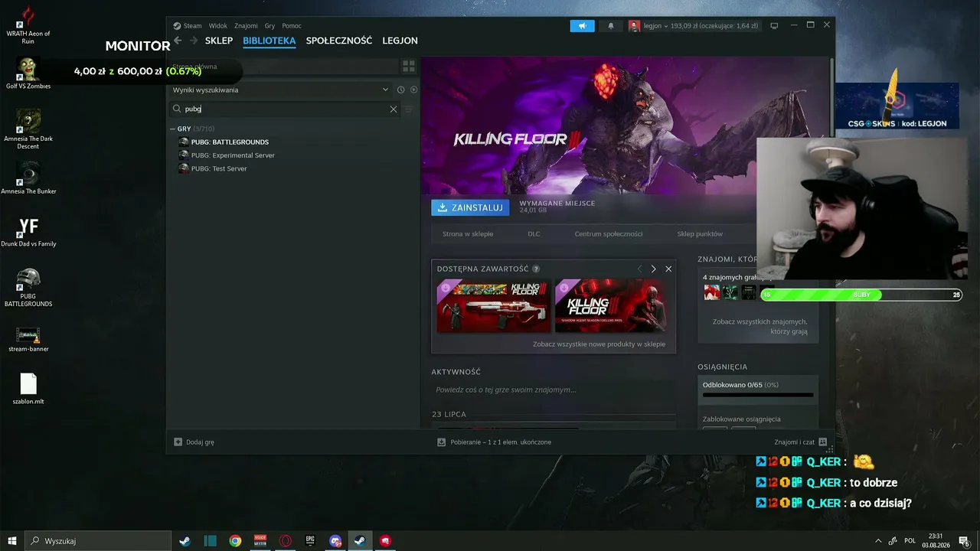Expand the Wyniki wyszukiwania dropdown
Image resolution: width=980 pixels, height=551 pixels.
coord(385,90)
